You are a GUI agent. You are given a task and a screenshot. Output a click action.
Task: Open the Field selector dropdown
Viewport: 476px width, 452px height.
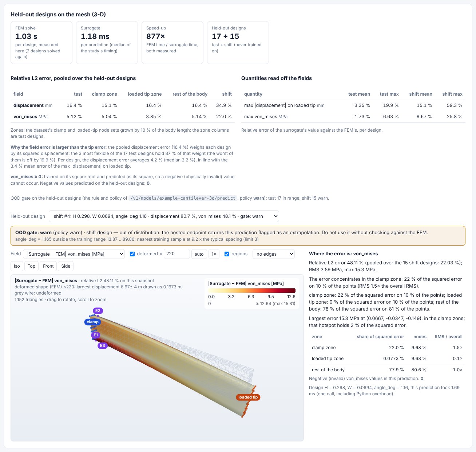click(x=74, y=254)
